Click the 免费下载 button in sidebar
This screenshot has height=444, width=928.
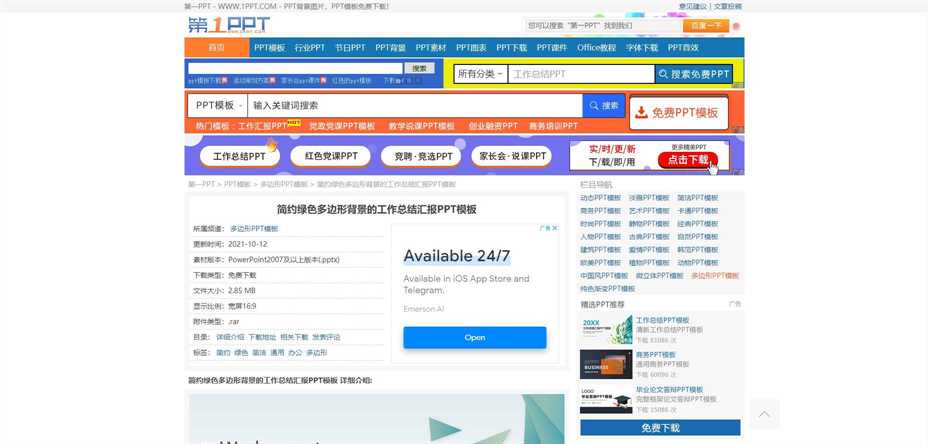pyautogui.click(x=660, y=428)
